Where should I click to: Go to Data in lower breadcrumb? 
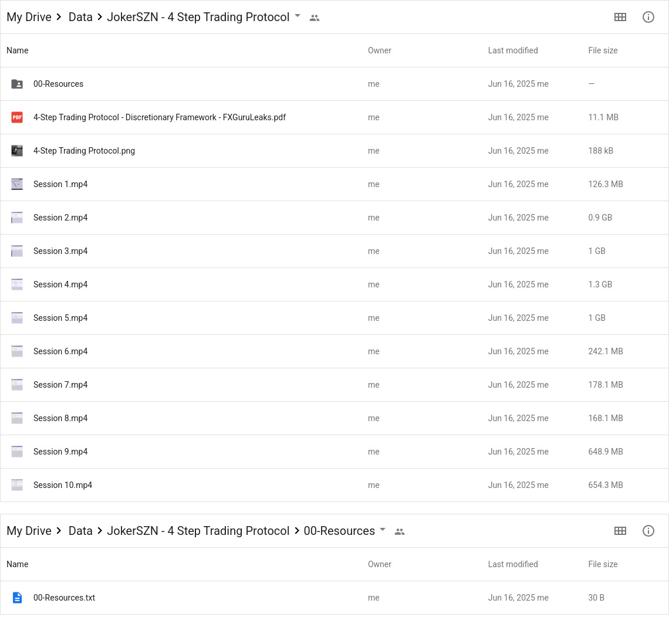[80, 531]
